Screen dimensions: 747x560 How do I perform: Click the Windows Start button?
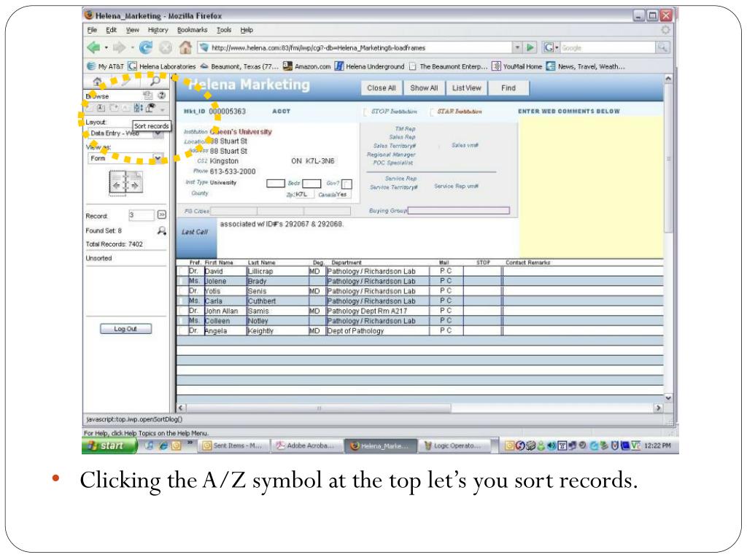[109, 446]
